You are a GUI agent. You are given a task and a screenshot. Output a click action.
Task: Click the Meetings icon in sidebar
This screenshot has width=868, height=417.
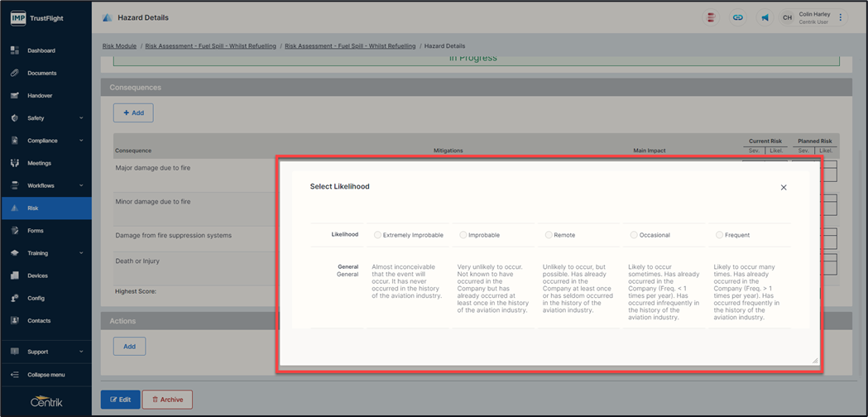coord(15,163)
